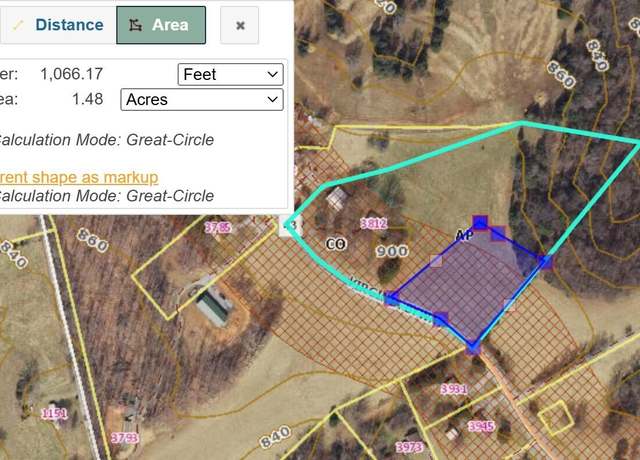Click the shape as markup link

pos(79,178)
